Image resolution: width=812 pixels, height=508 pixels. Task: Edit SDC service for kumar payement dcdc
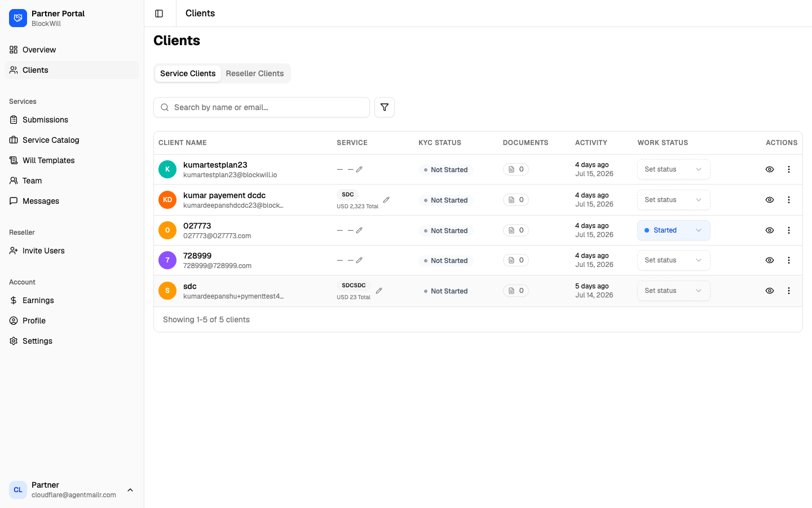[x=386, y=200]
